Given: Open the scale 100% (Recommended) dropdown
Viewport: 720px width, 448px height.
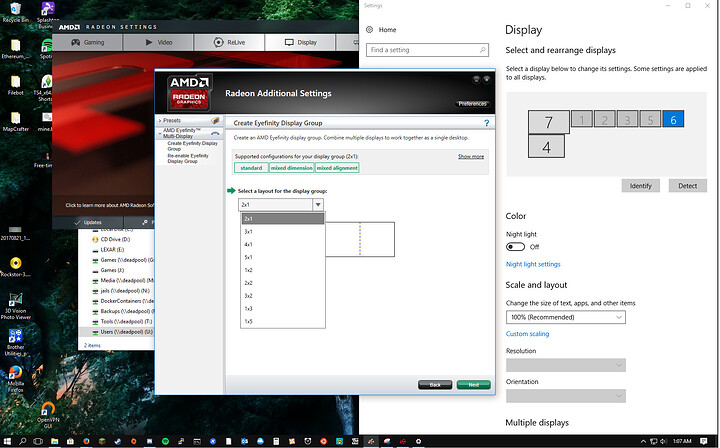Looking at the screenshot, I should point(565,317).
